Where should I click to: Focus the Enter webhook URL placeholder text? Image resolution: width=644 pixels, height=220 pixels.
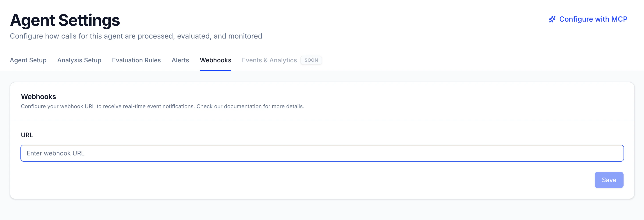[x=56, y=153]
